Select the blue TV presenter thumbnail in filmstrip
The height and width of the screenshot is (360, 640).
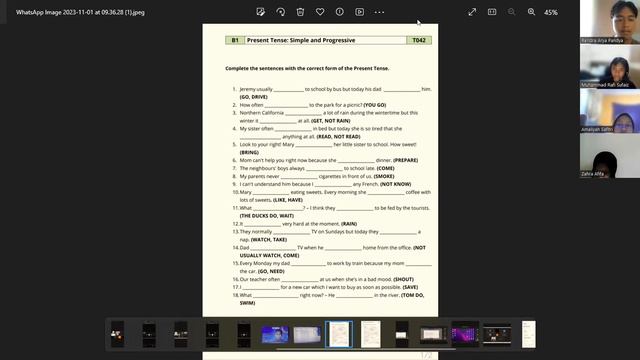click(x=275, y=334)
